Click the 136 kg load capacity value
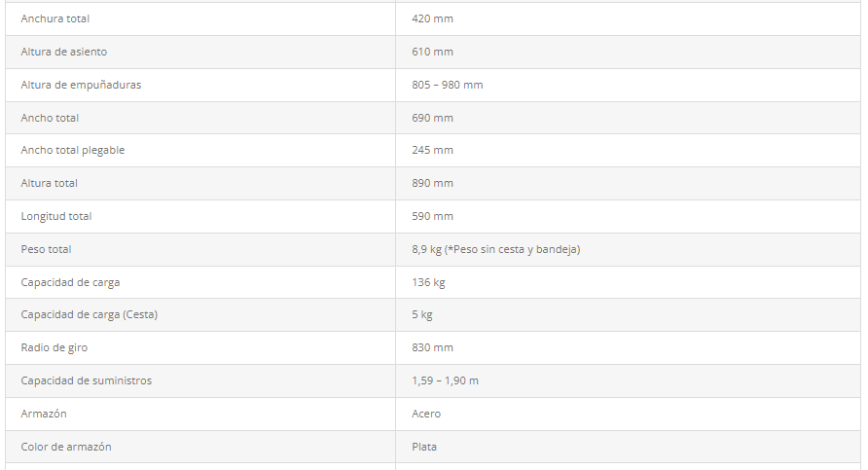Screen dimensions: 868x470 pyautogui.click(x=428, y=282)
